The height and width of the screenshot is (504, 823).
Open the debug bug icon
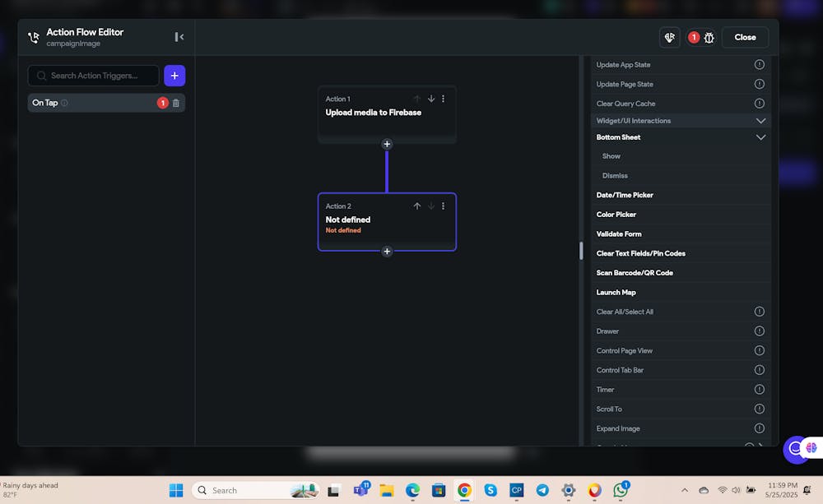(x=709, y=38)
